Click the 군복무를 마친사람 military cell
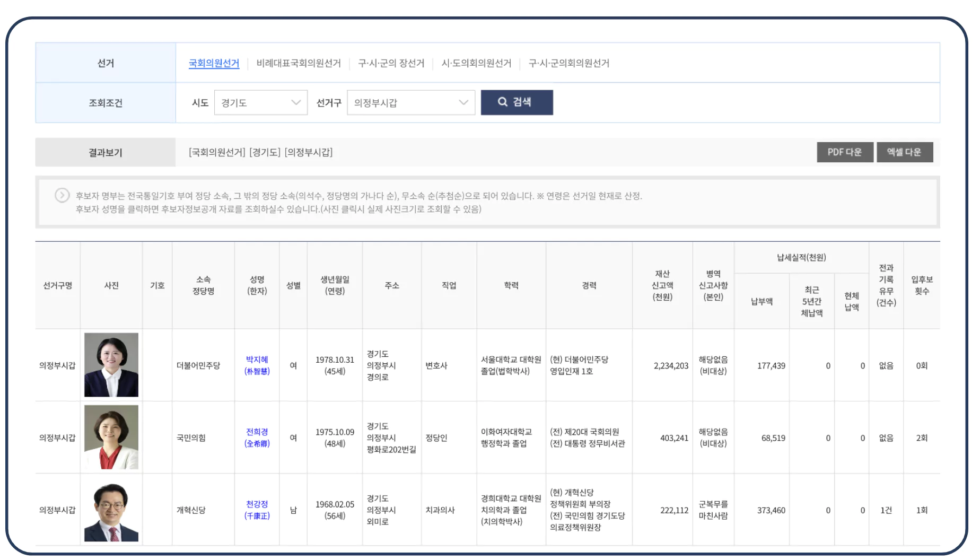Viewport: 980px width, 560px height. tap(713, 510)
